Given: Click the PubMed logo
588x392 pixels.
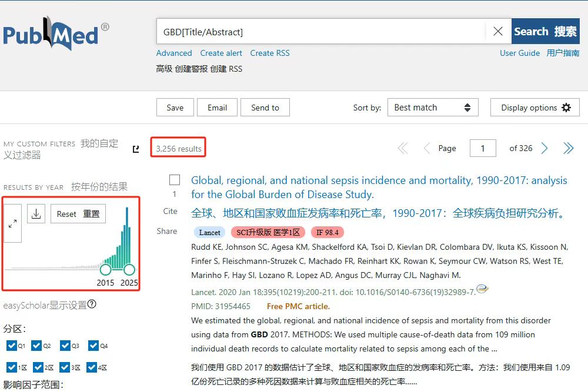Looking at the screenshot, I should [55, 33].
